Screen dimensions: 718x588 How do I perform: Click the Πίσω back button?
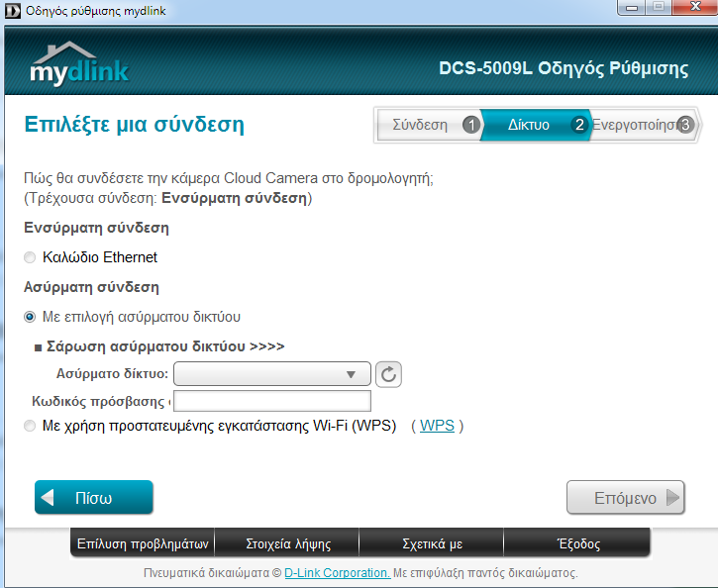pos(94,497)
